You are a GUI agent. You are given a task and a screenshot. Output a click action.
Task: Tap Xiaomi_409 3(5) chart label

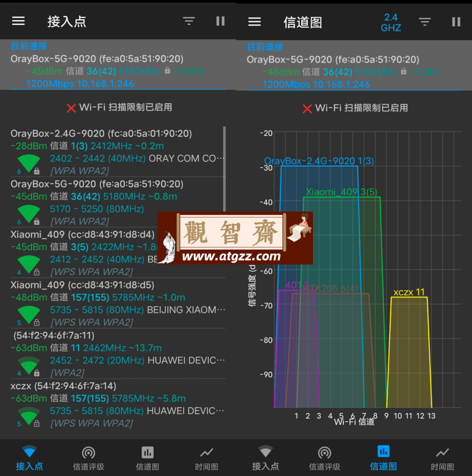(341, 192)
